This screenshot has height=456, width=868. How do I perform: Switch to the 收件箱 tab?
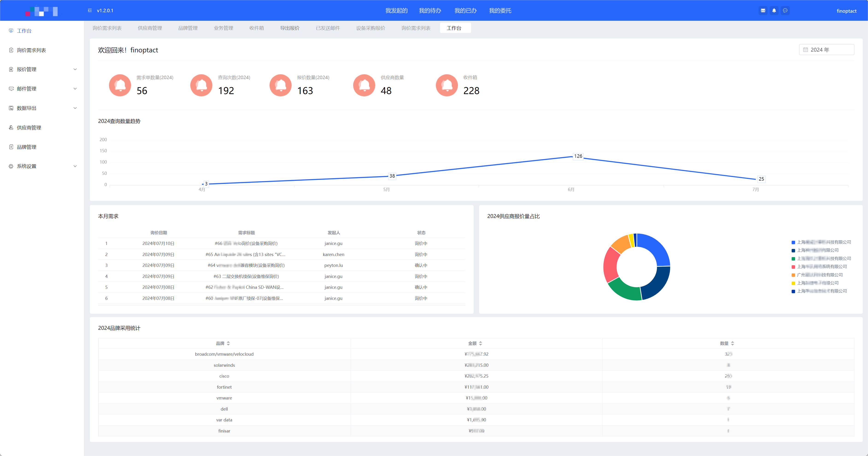coord(256,28)
